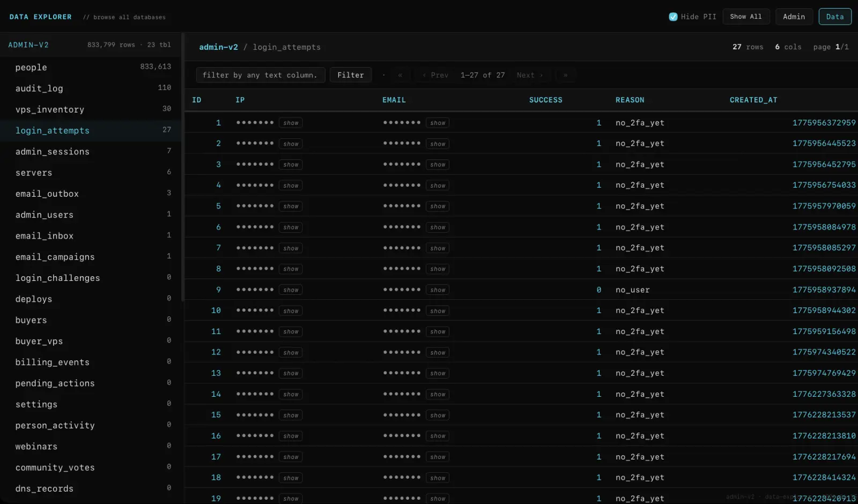Select the dns_records table

(x=45, y=488)
